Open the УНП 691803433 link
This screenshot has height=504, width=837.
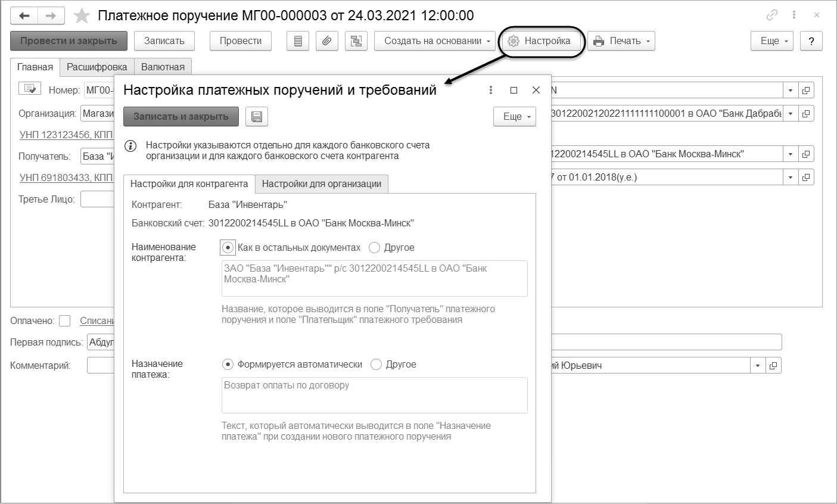tap(66, 178)
